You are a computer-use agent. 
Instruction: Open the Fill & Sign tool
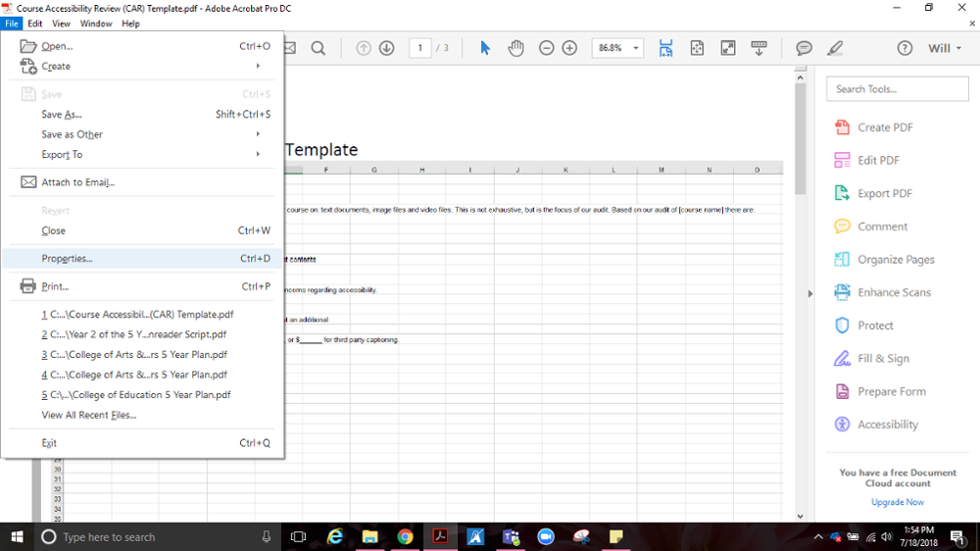[x=872, y=359]
